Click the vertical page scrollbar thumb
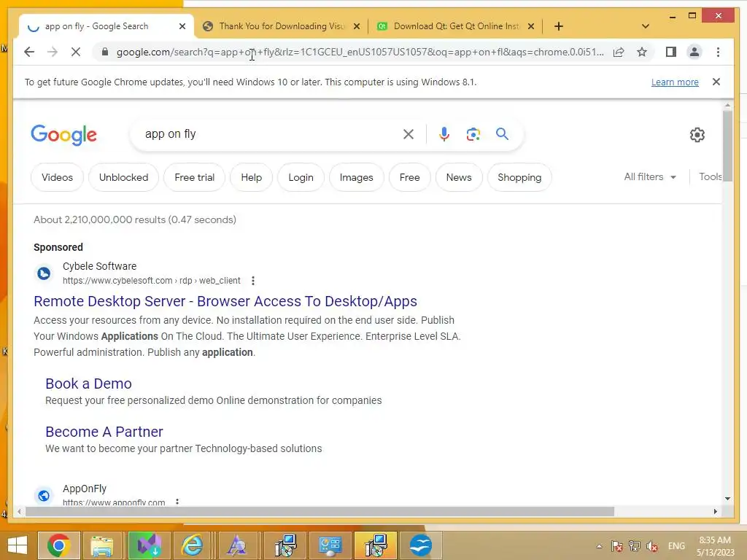Image resolution: width=747 pixels, height=560 pixels. click(x=727, y=145)
